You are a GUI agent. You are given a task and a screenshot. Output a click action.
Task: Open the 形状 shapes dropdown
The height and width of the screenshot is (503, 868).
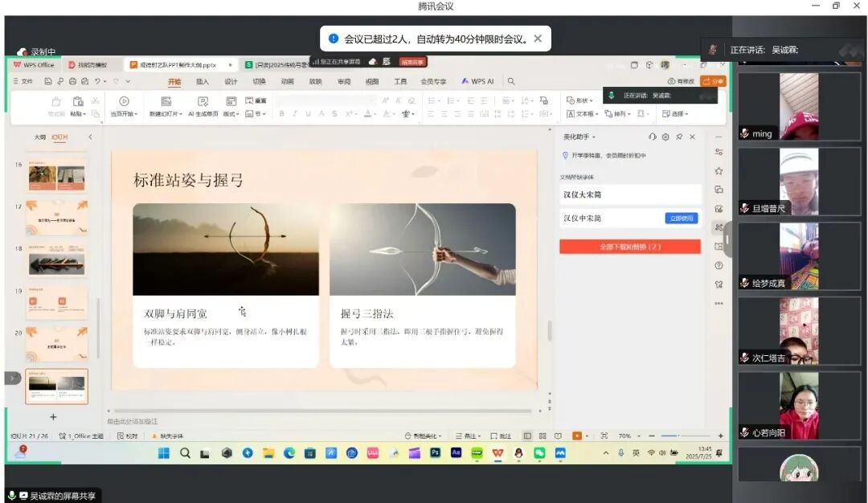pyautogui.click(x=579, y=100)
